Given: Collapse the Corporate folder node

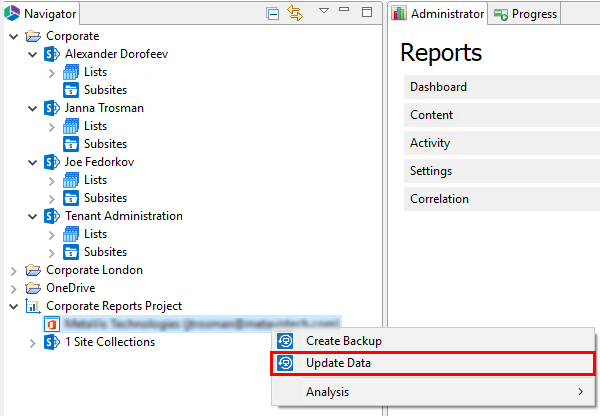Looking at the screenshot, I should pos(13,36).
